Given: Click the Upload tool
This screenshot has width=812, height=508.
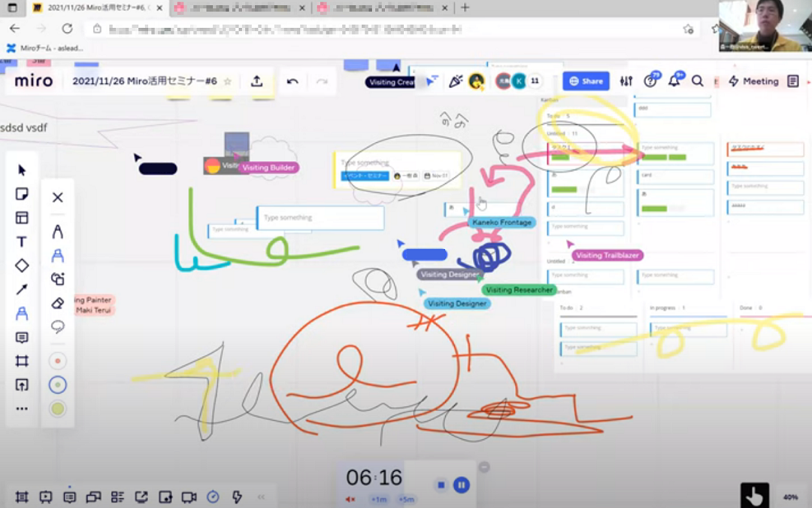Looking at the screenshot, I should 22,385.
